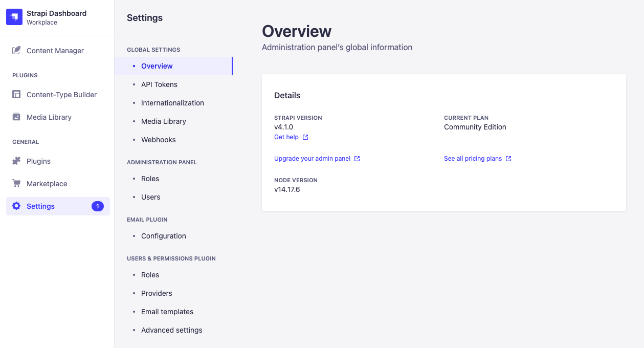Screen dimensions: 644x348
Task: Click the NODE VERSION label
Action: (296, 180)
